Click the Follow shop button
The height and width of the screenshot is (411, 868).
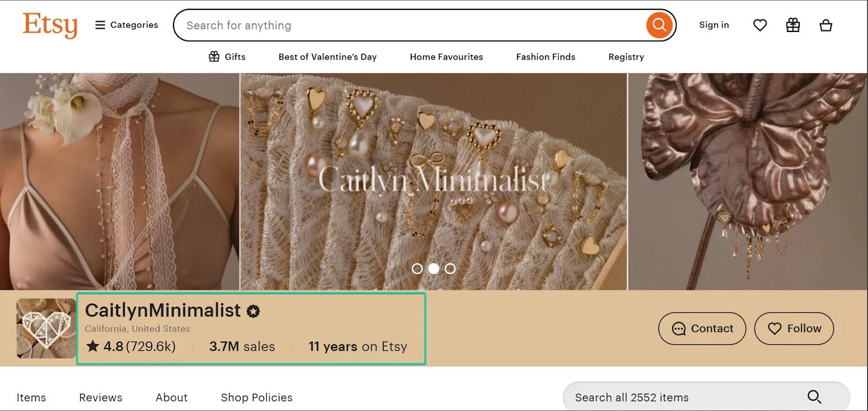tap(794, 328)
